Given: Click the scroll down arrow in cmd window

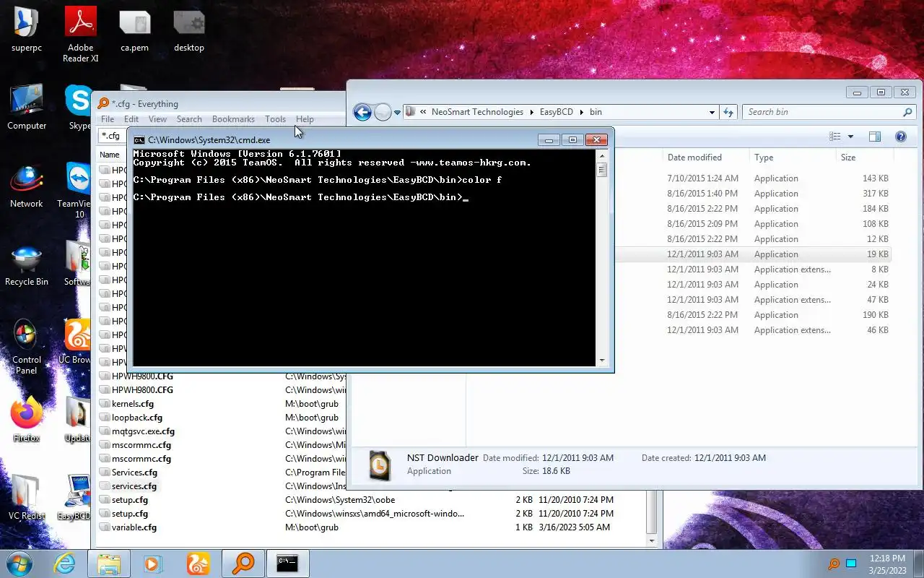Looking at the screenshot, I should point(601,359).
